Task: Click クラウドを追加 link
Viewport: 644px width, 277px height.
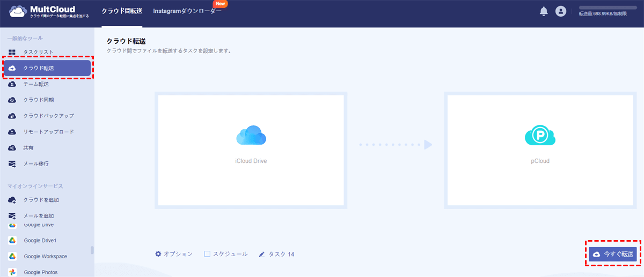Action: coord(41,200)
